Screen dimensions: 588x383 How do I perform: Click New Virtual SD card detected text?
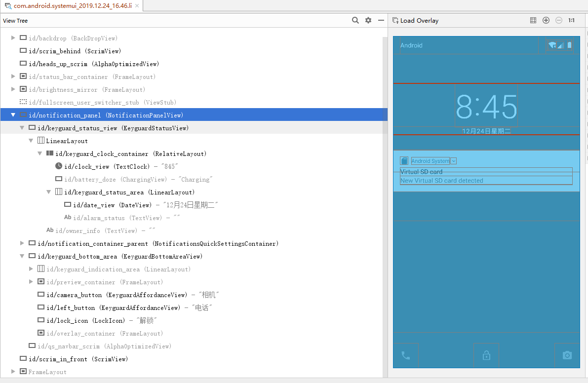442,181
